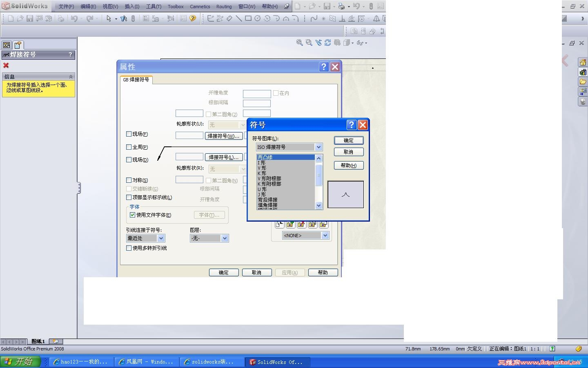Click the Previous View icon
Image resolution: width=588 pixels, height=368 pixels.
[x=318, y=43]
